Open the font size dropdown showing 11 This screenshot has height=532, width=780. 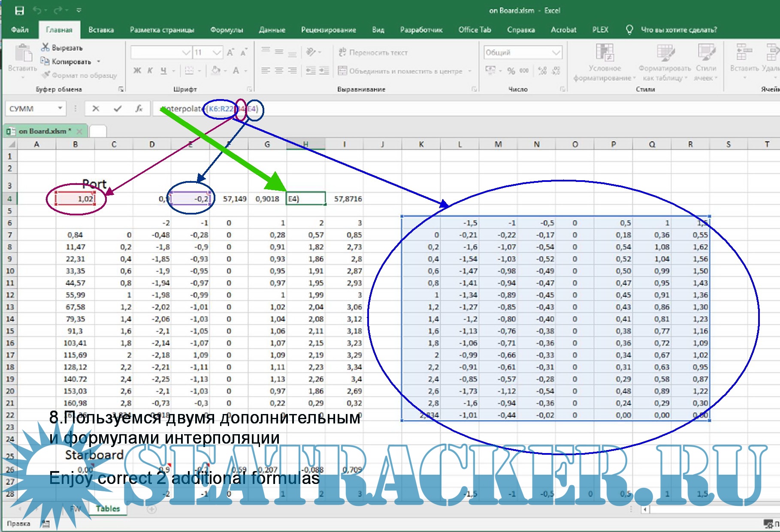pyautogui.click(x=217, y=52)
